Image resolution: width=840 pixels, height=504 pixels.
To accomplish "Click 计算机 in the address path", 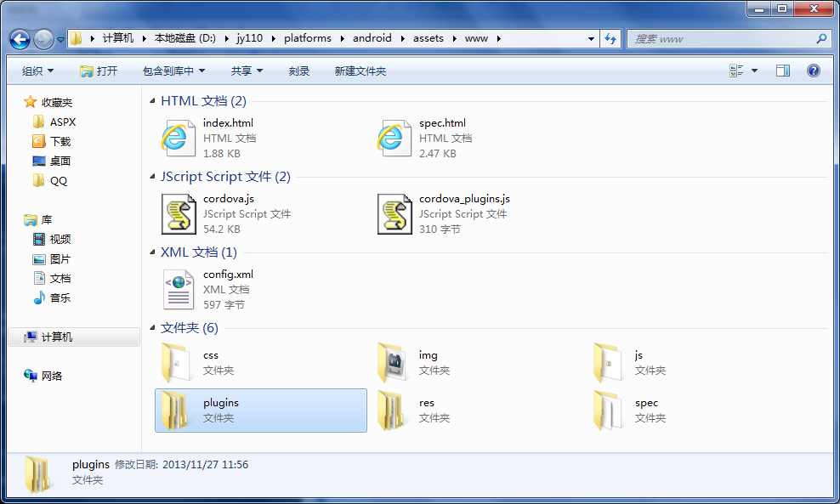I will click(x=118, y=38).
